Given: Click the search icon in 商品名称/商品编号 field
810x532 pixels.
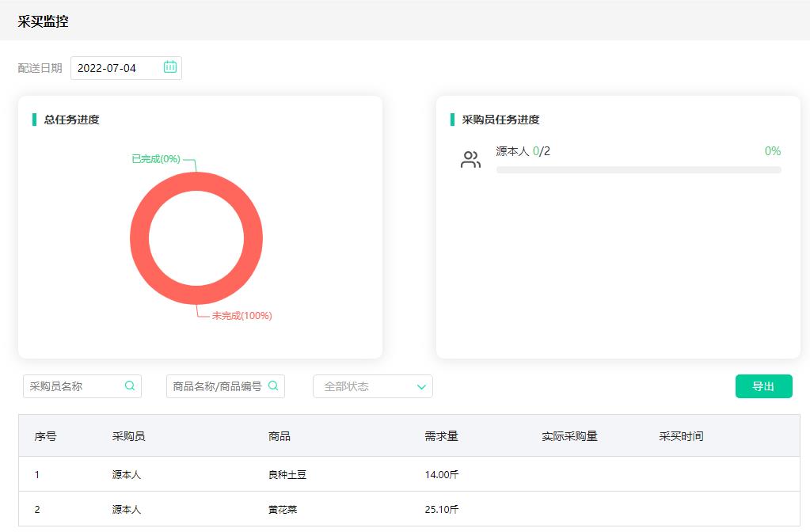Looking at the screenshot, I should click(274, 386).
